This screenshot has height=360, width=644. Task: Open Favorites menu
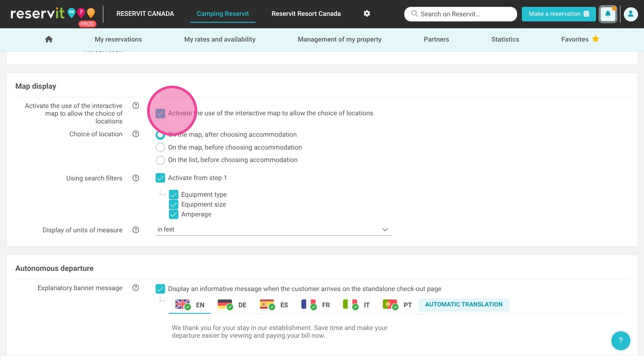pos(580,39)
